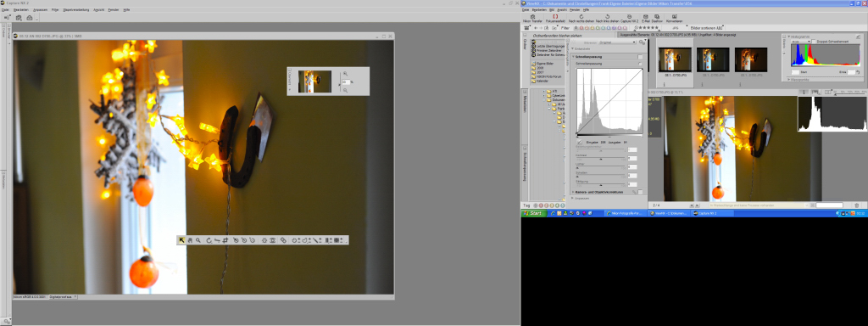The image size is (868, 326).
Task: Switch to ViewNX taskbar button
Action: [669, 213]
